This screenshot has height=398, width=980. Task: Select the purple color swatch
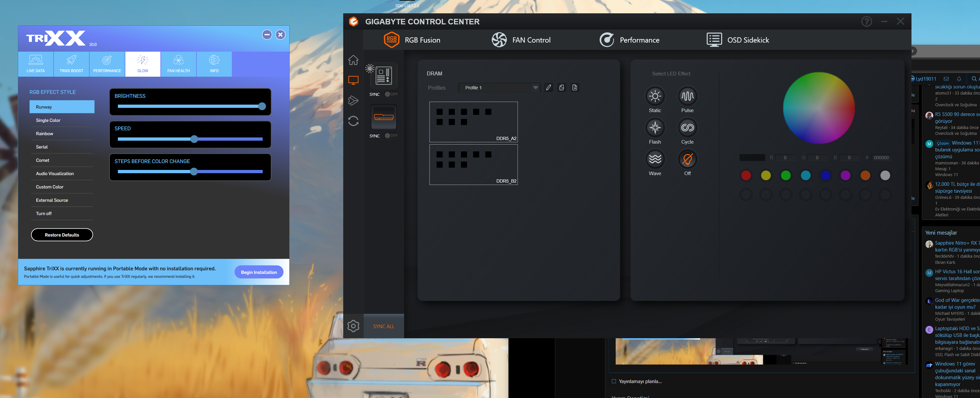[x=845, y=175]
